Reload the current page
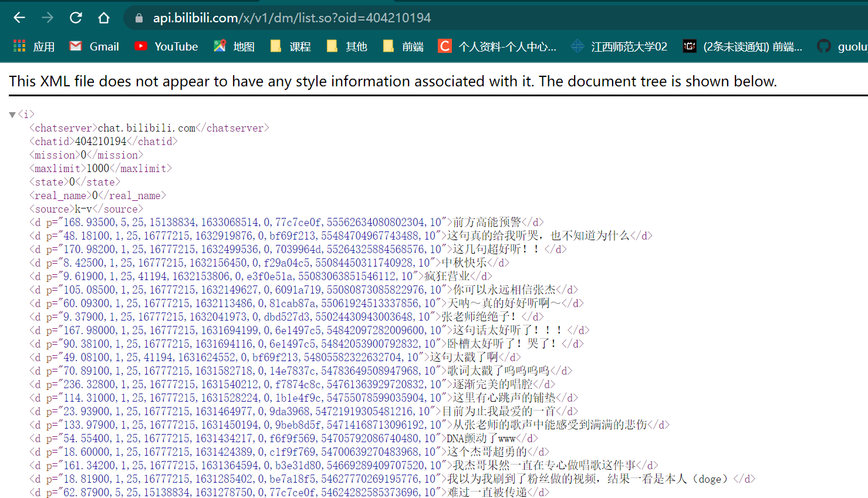Screen dimensions: 868x498 pos(76,18)
